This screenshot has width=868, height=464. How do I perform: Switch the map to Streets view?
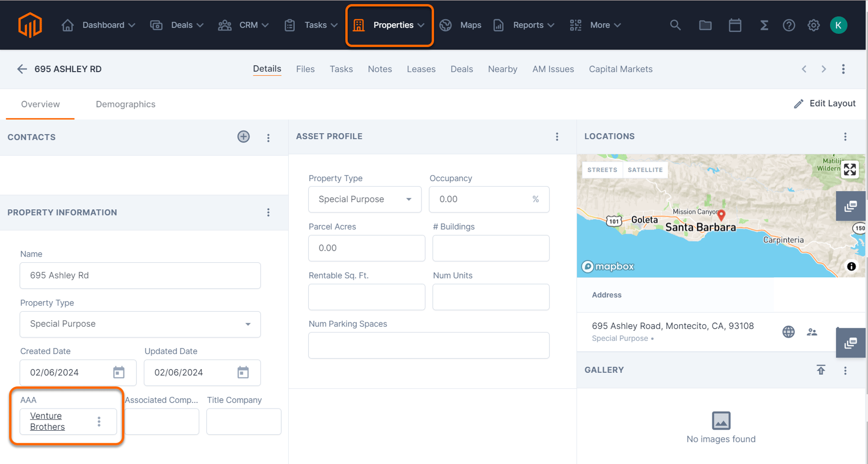tap(602, 169)
